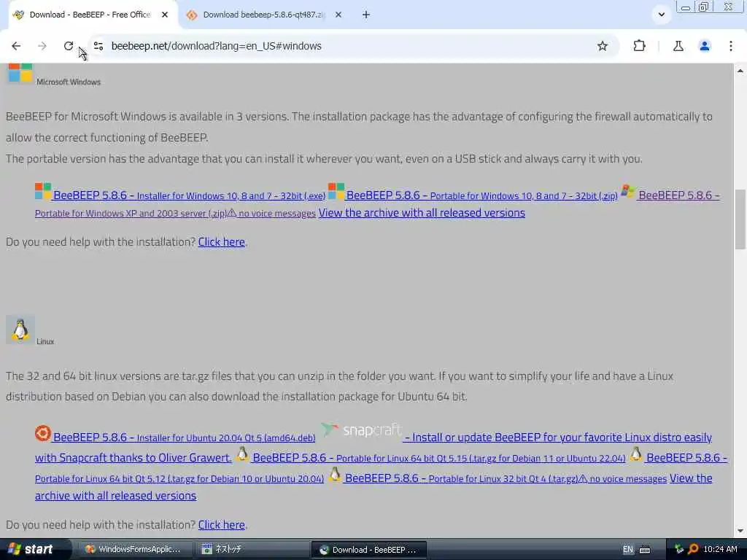View the Windows archive with all released versions
747x560 pixels.
[x=422, y=213]
